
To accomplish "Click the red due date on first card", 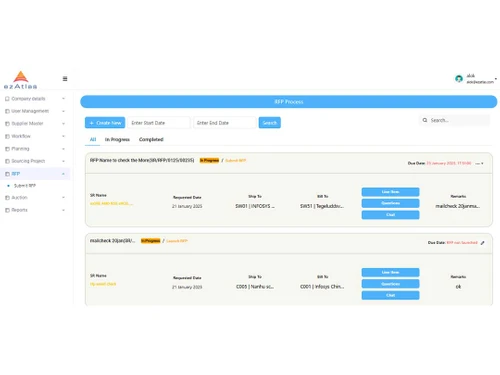I will pos(449,163).
